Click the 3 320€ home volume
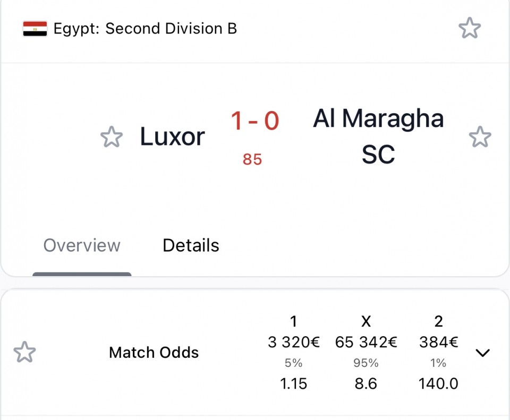The height and width of the screenshot is (420, 510). (294, 342)
